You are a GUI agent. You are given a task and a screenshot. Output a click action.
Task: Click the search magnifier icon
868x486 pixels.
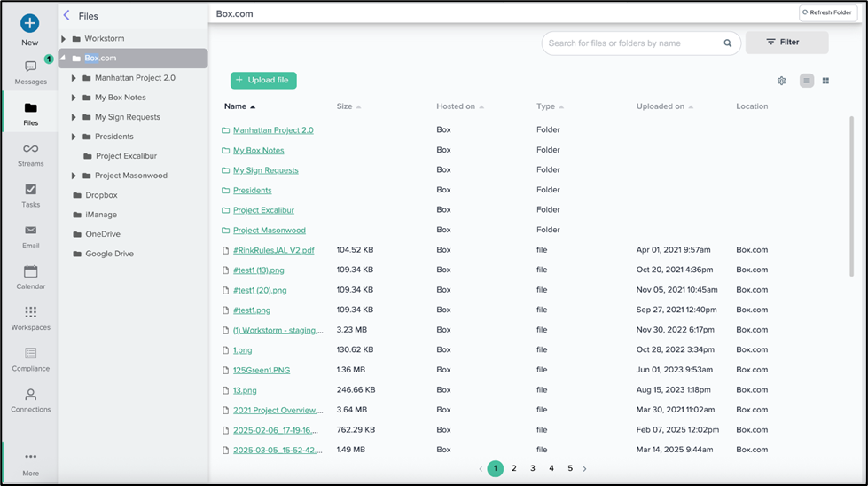pos(727,43)
